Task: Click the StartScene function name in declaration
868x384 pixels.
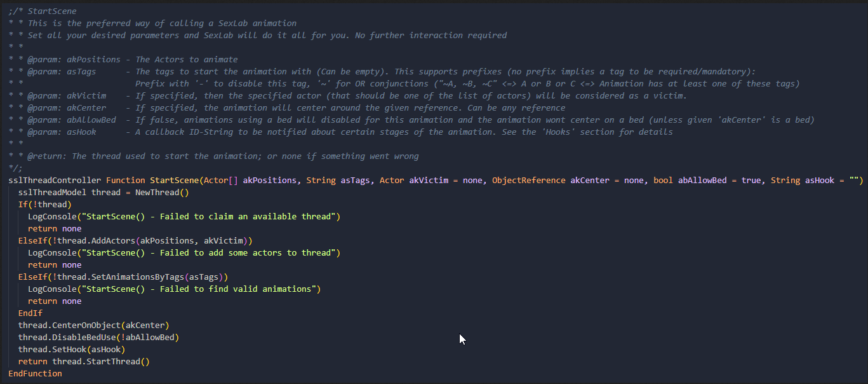Action: (174, 181)
